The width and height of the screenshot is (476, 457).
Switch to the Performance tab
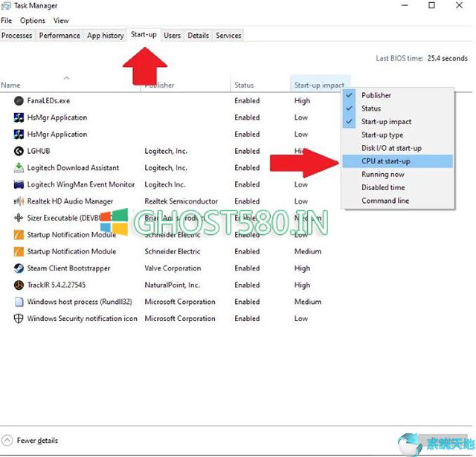[x=59, y=36]
